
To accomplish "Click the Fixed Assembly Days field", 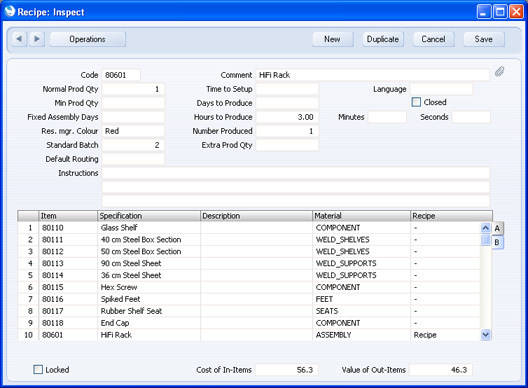I will pos(133,117).
